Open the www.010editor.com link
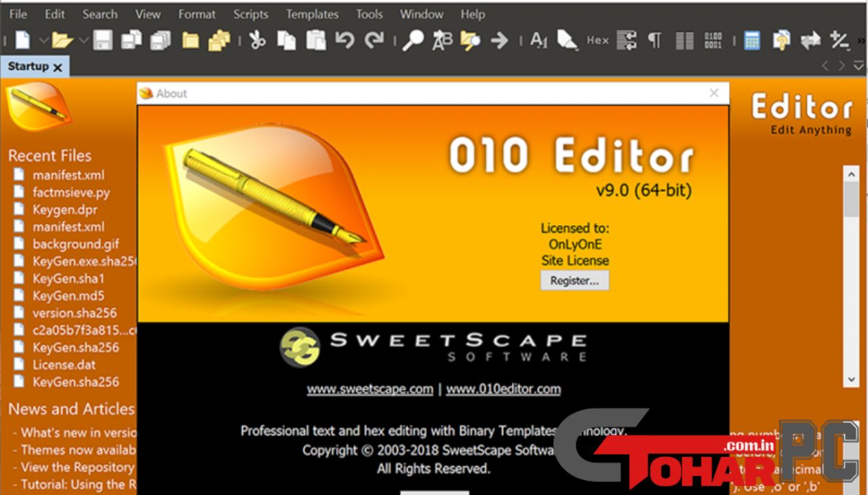The image size is (868, 495). tap(503, 389)
